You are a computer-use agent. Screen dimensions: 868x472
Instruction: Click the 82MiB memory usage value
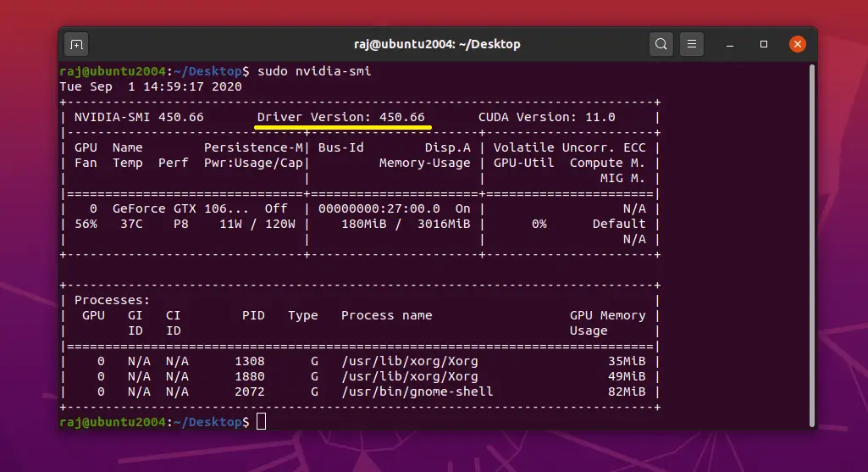tap(627, 391)
